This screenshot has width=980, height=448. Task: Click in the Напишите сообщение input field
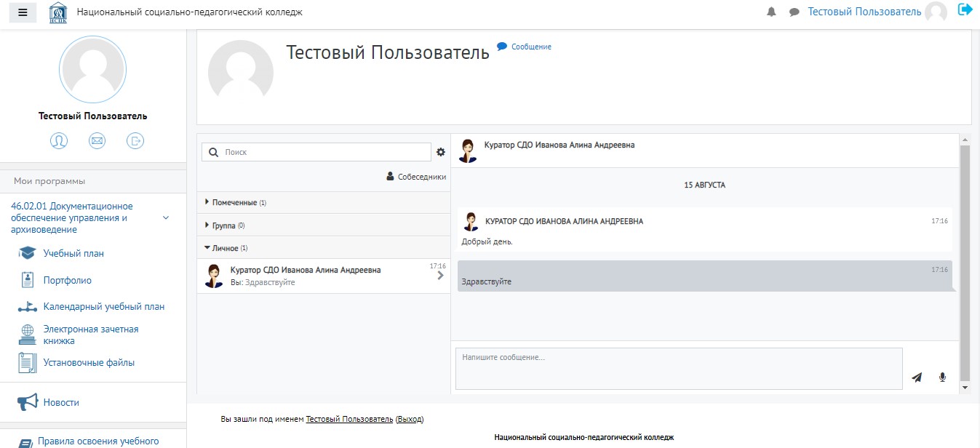(677, 368)
